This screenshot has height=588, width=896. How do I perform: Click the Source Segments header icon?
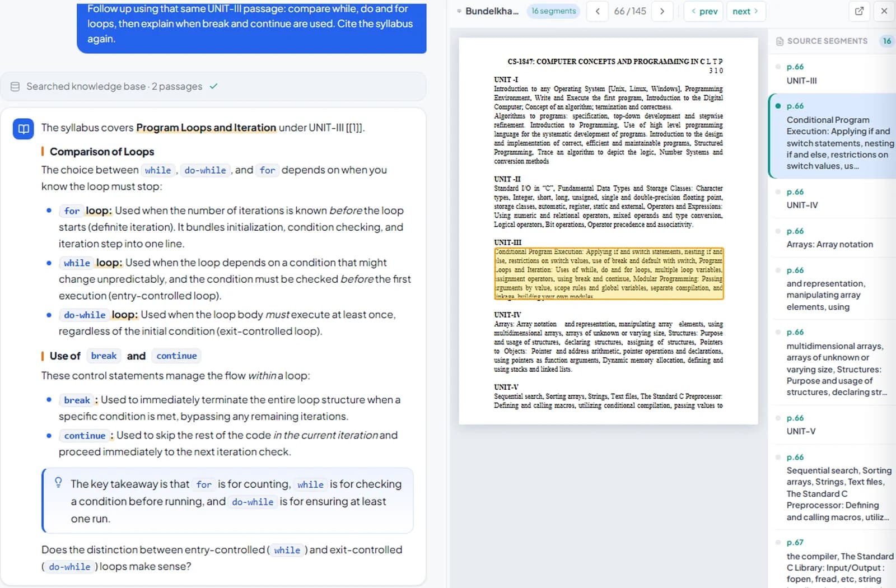780,41
